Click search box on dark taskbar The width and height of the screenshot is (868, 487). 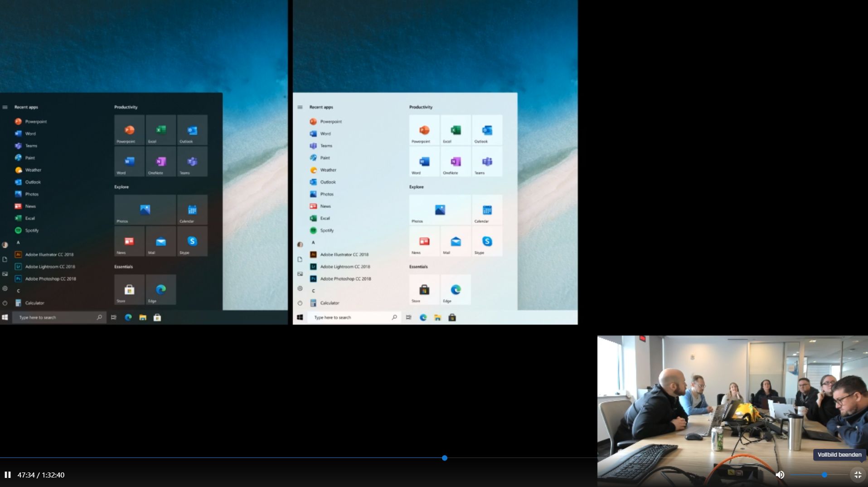coord(59,317)
